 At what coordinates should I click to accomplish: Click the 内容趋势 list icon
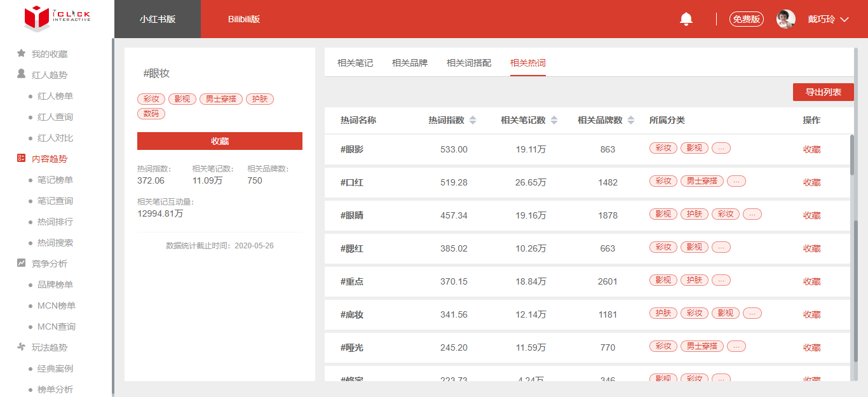(22, 158)
